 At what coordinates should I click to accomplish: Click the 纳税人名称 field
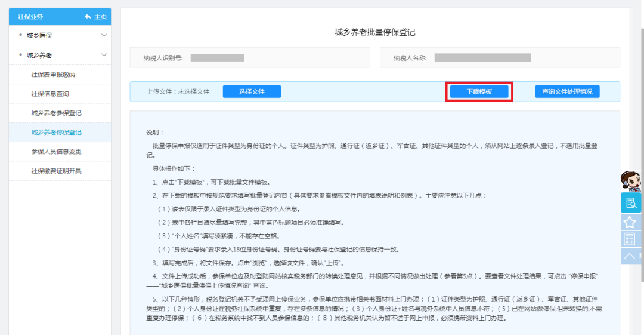[x=482, y=58]
